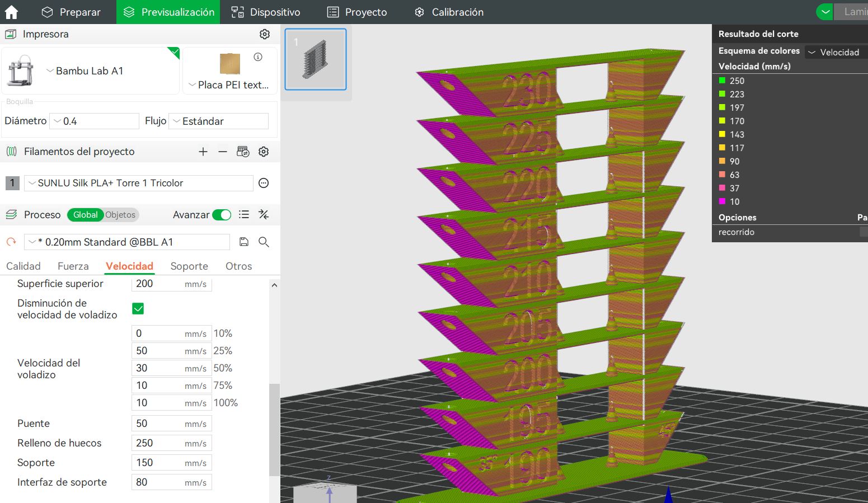Open filament settings gear icon
The image size is (868, 503).
coord(264,152)
